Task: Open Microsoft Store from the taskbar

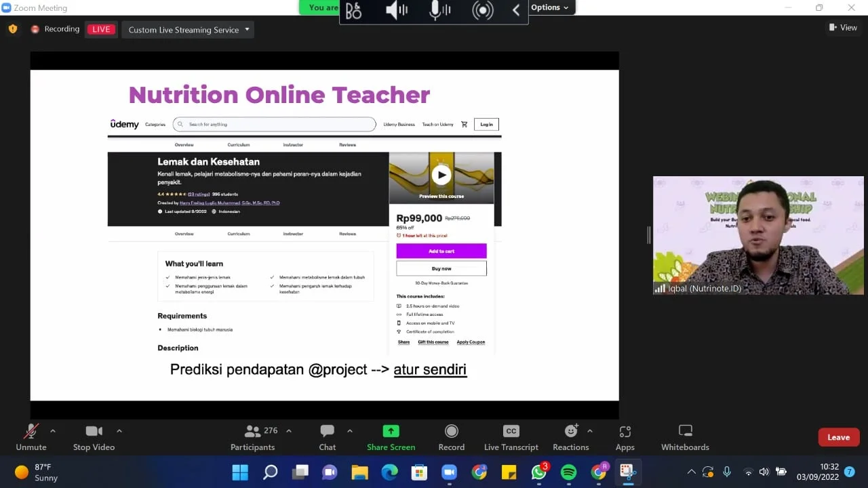Action: click(419, 472)
